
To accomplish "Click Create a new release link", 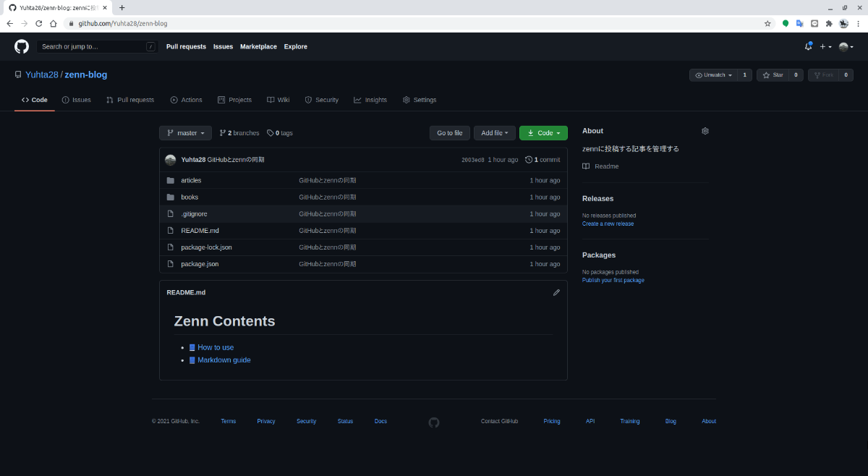I will [x=608, y=224].
